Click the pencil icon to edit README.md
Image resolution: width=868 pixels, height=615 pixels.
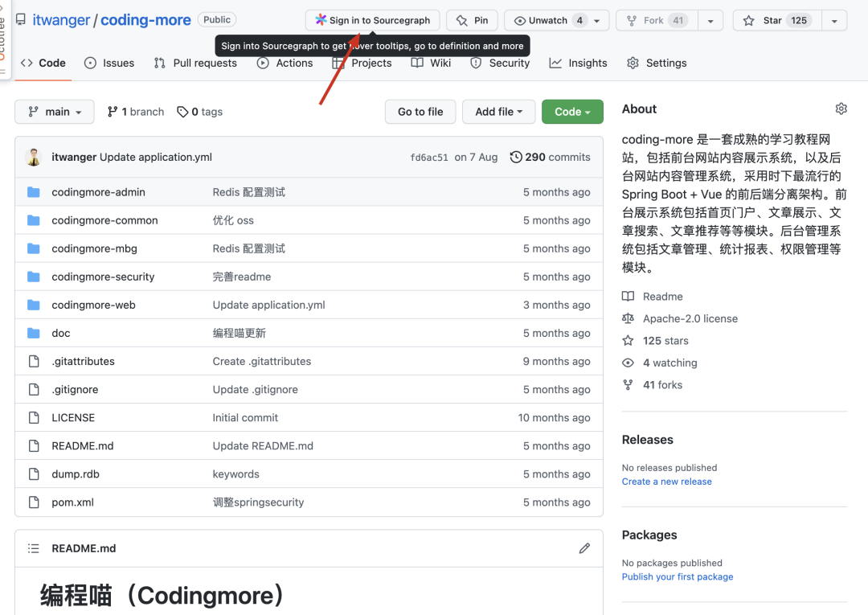584,548
